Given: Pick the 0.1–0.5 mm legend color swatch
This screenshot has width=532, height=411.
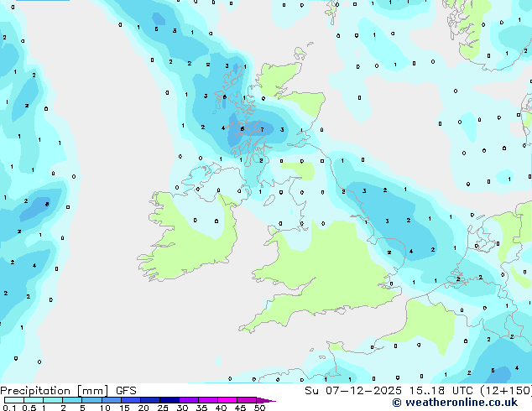Looking at the screenshot, I should (x=14, y=400).
